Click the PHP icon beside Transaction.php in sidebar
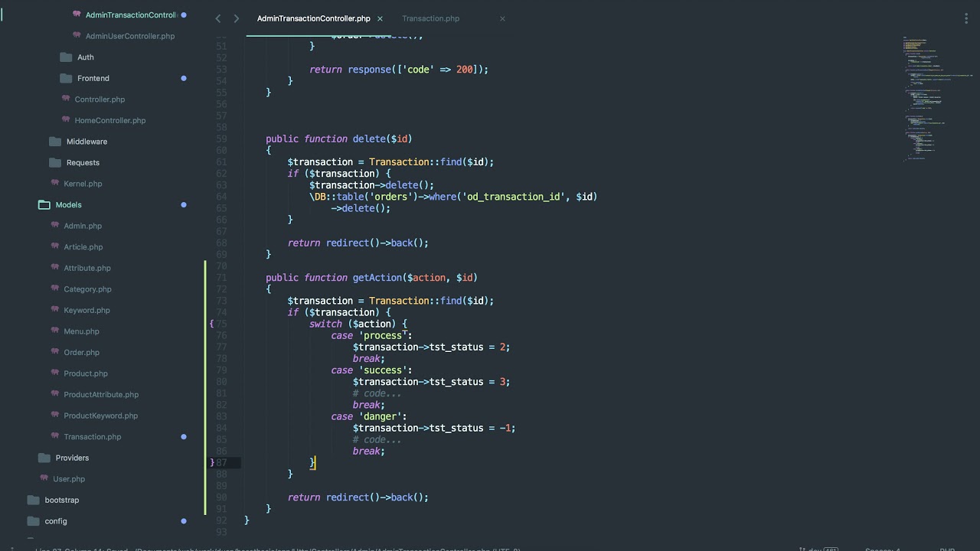 56,436
